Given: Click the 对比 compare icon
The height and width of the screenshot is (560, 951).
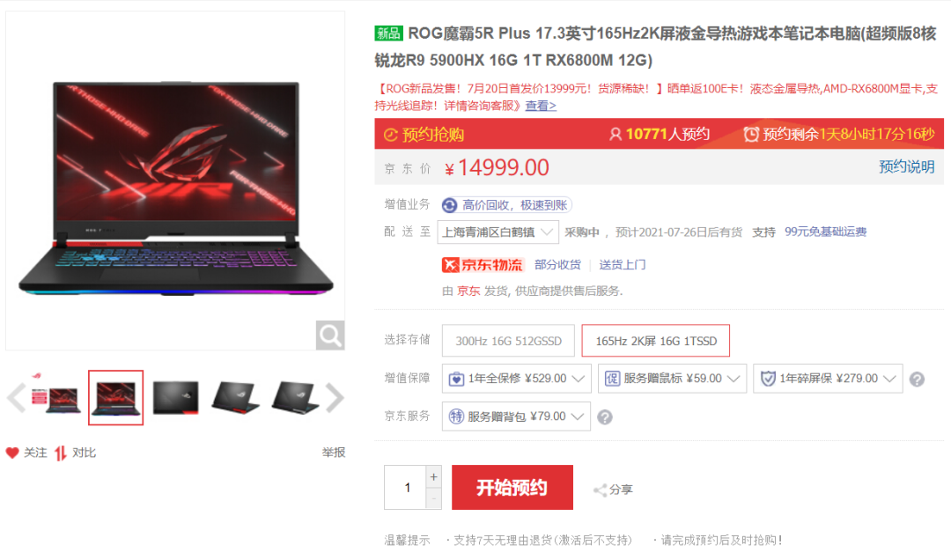Looking at the screenshot, I should (x=60, y=453).
